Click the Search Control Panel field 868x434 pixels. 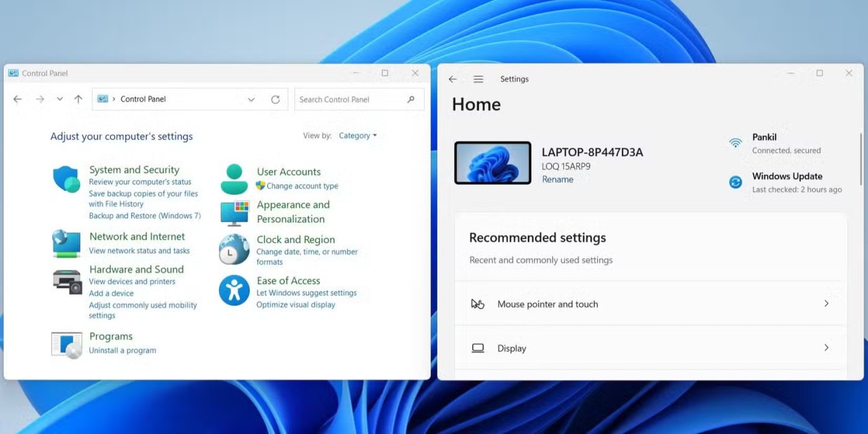[x=350, y=99]
